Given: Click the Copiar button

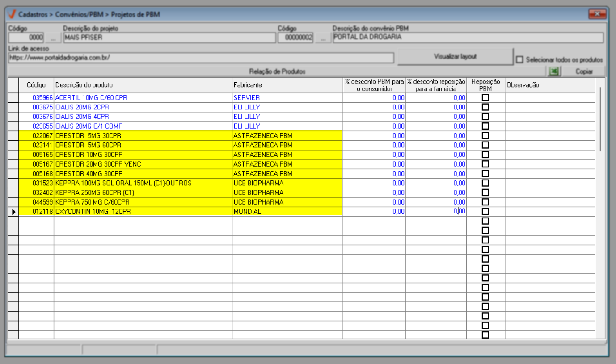Looking at the screenshot, I should [584, 71].
